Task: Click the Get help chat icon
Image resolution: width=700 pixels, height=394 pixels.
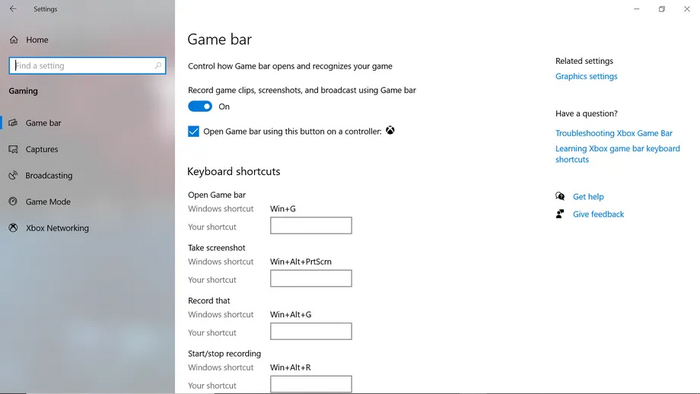Action: (560, 196)
